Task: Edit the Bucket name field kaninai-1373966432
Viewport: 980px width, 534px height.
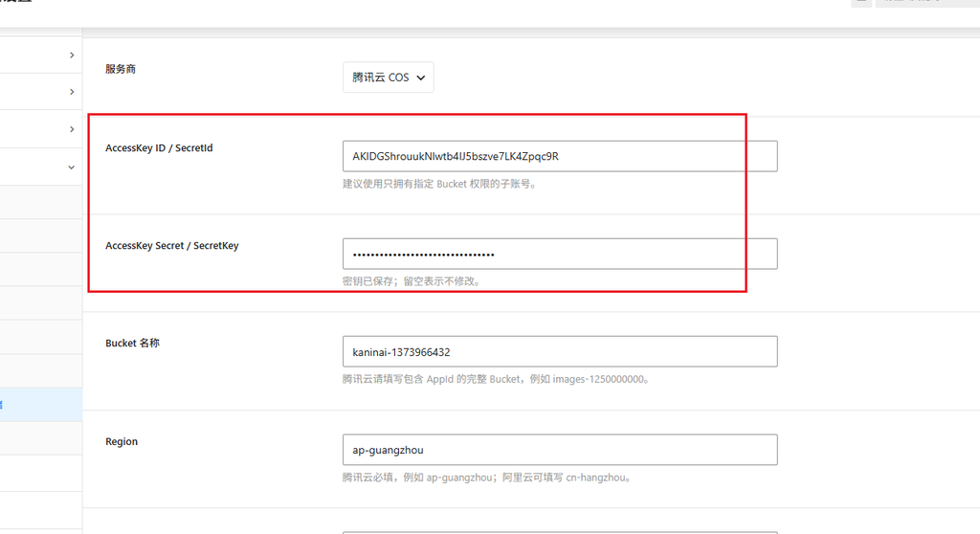Action: click(560, 351)
